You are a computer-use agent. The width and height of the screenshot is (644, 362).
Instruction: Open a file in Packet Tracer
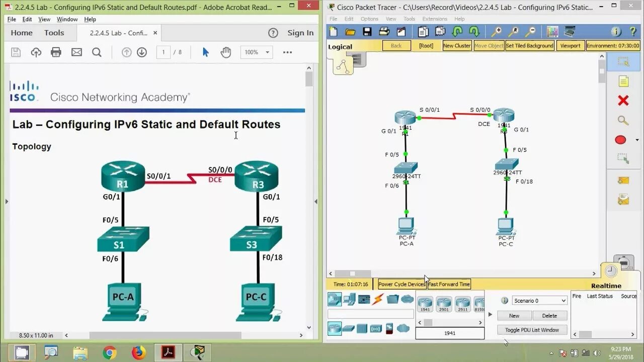(350, 32)
